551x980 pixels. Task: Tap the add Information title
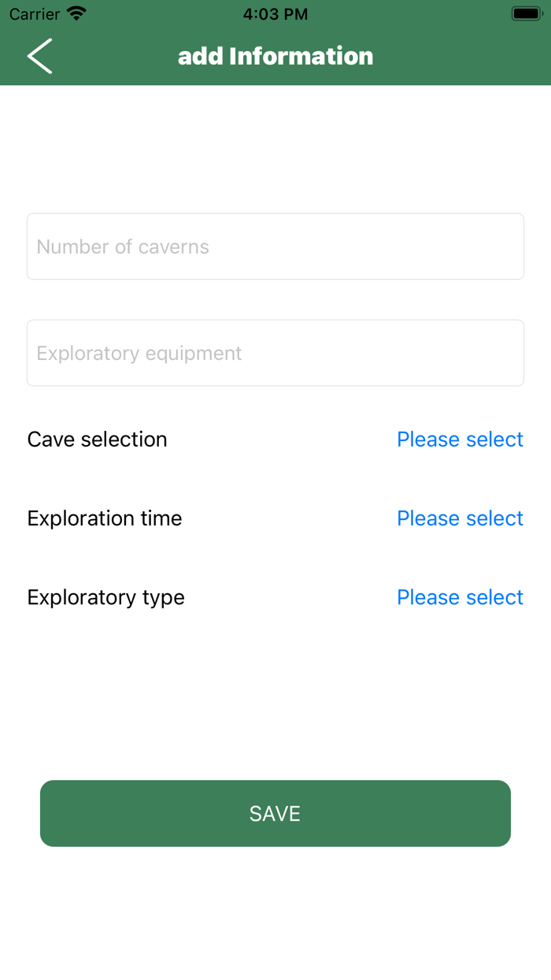click(x=275, y=56)
